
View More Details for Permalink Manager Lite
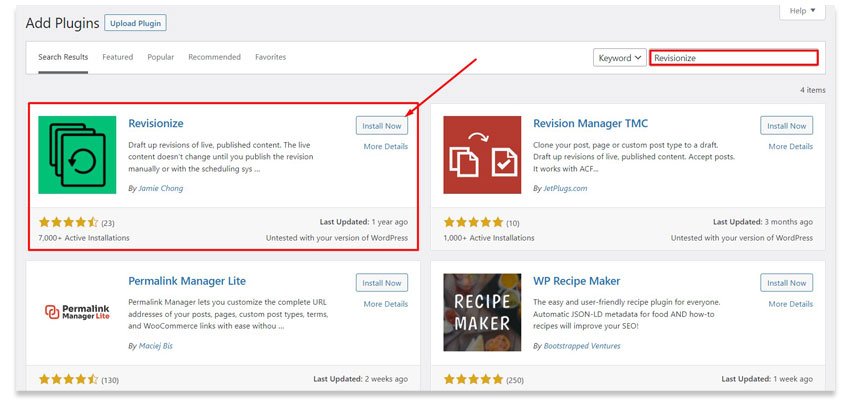pyautogui.click(x=385, y=304)
